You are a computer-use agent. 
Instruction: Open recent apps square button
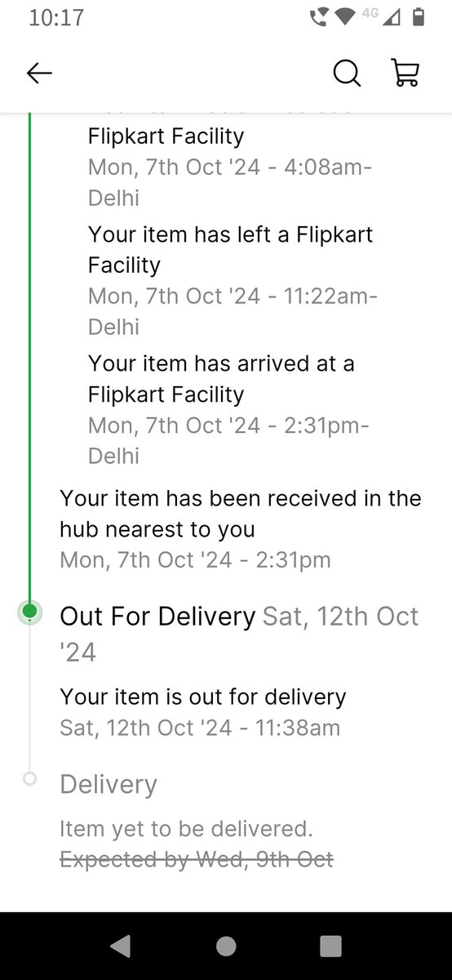pyautogui.click(x=330, y=946)
